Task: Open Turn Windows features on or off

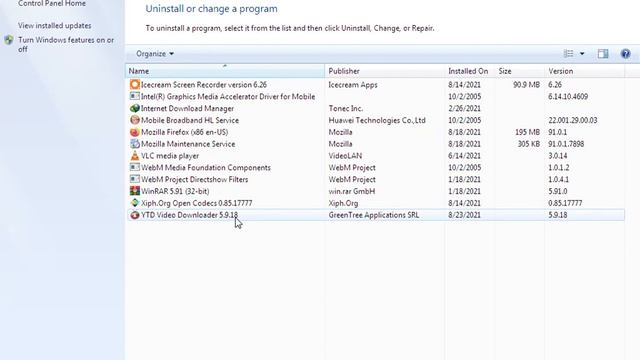Action: (66, 44)
